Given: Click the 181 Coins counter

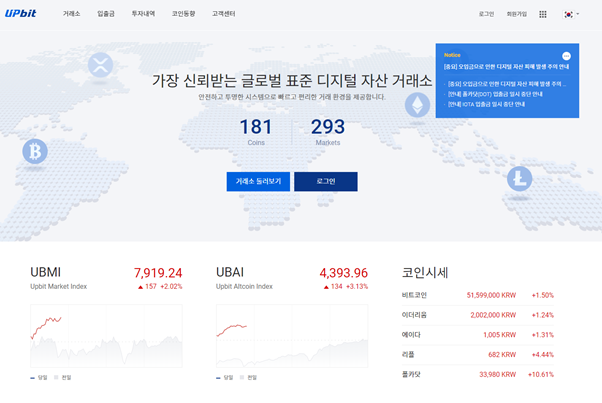Looking at the screenshot, I should pos(256,132).
